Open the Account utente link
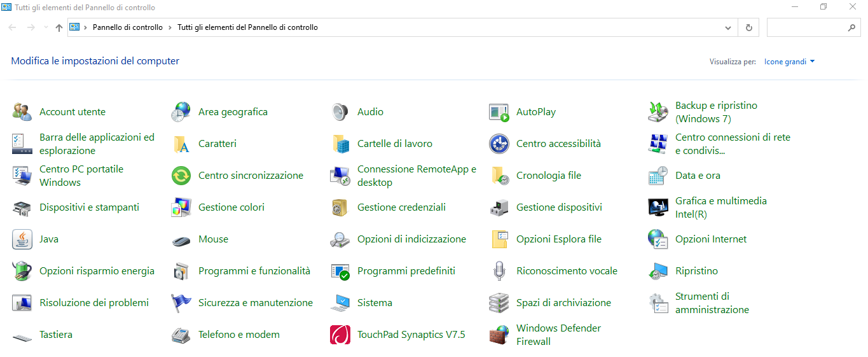The width and height of the screenshot is (868, 357). pos(72,112)
